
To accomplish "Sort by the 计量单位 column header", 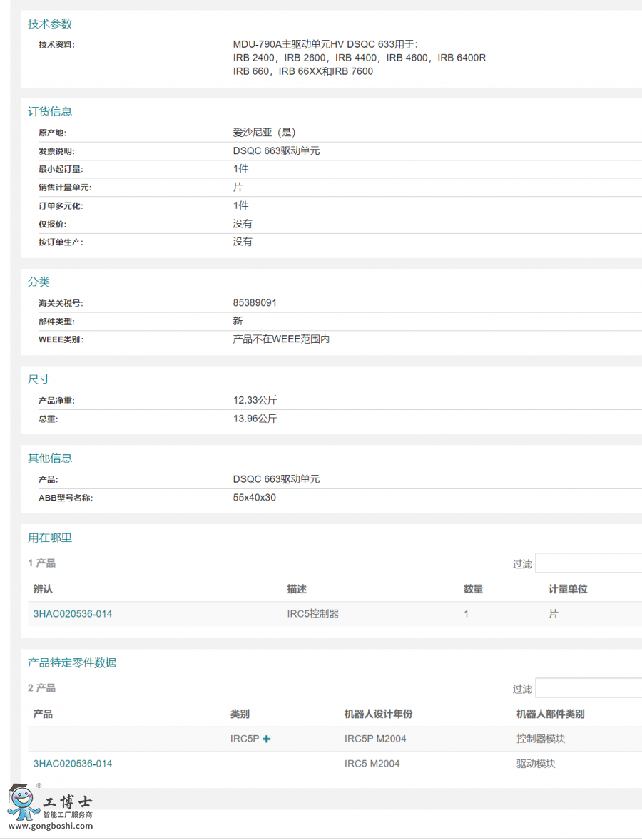I will tap(568, 589).
